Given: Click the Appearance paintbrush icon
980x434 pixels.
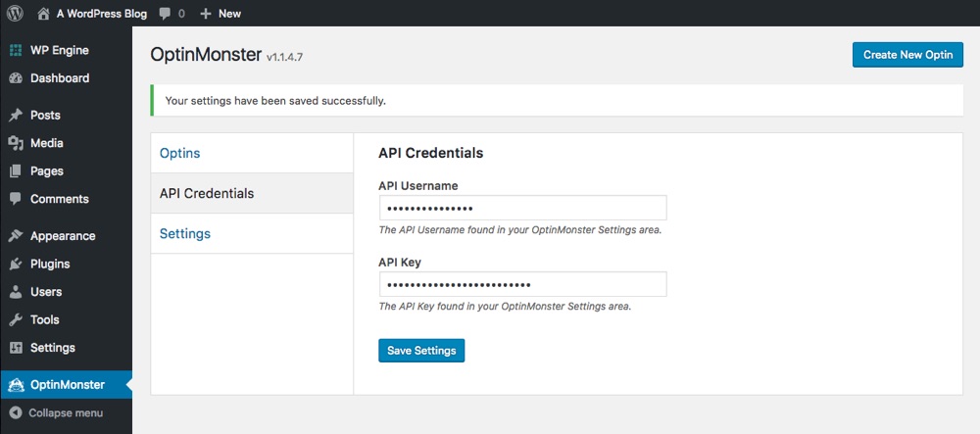Looking at the screenshot, I should 16,236.
